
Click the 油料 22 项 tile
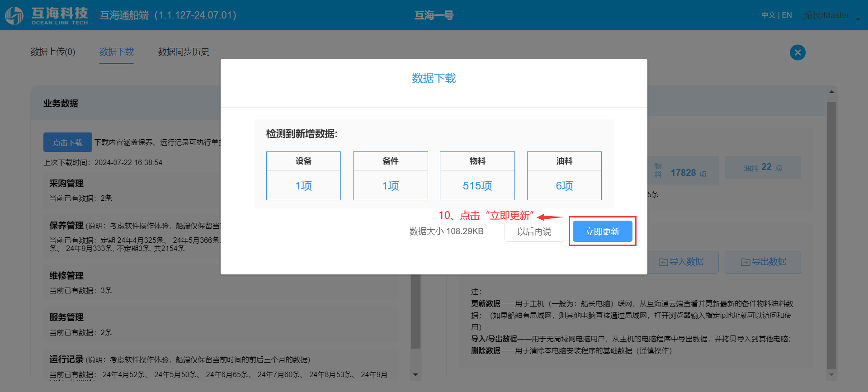[763, 167]
